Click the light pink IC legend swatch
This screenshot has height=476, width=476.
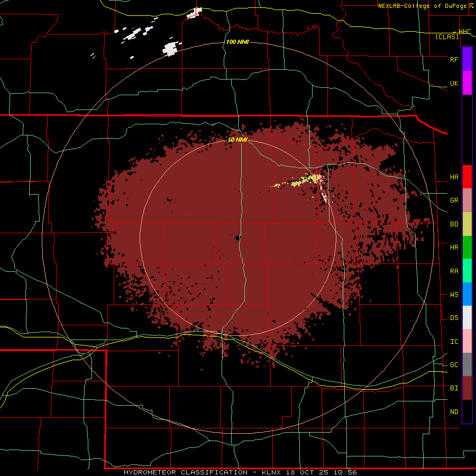tap(467, 341)
